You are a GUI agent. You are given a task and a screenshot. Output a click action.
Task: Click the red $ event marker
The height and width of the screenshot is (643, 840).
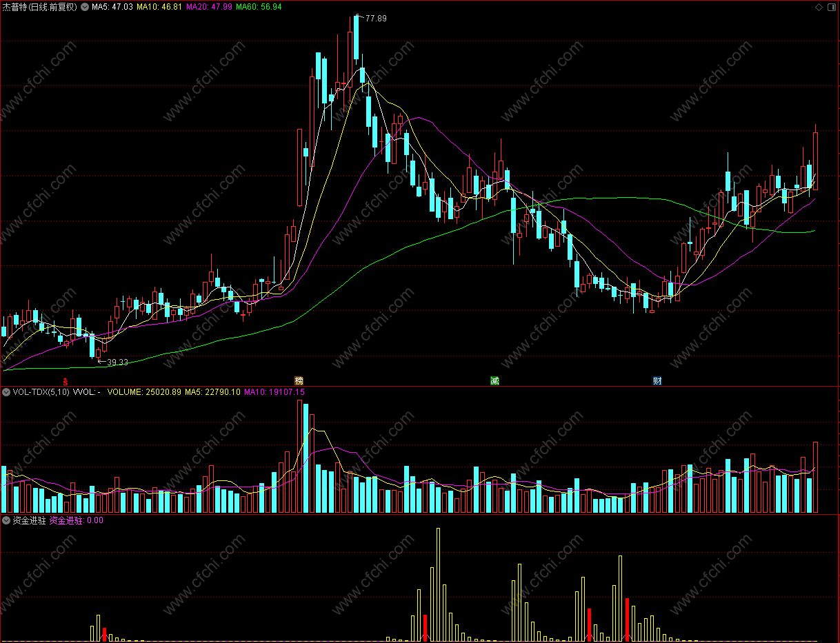tap(66, 380)
